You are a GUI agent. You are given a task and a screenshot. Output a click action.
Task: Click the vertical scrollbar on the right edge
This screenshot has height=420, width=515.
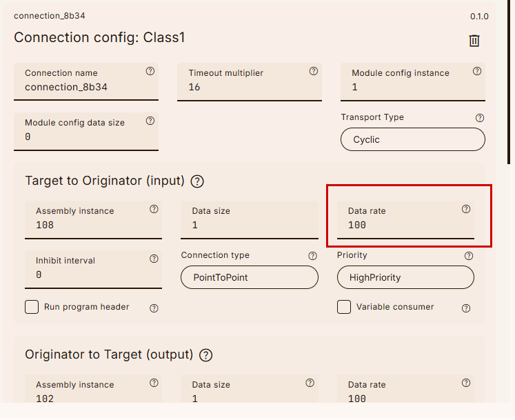[x=511, y=83]
